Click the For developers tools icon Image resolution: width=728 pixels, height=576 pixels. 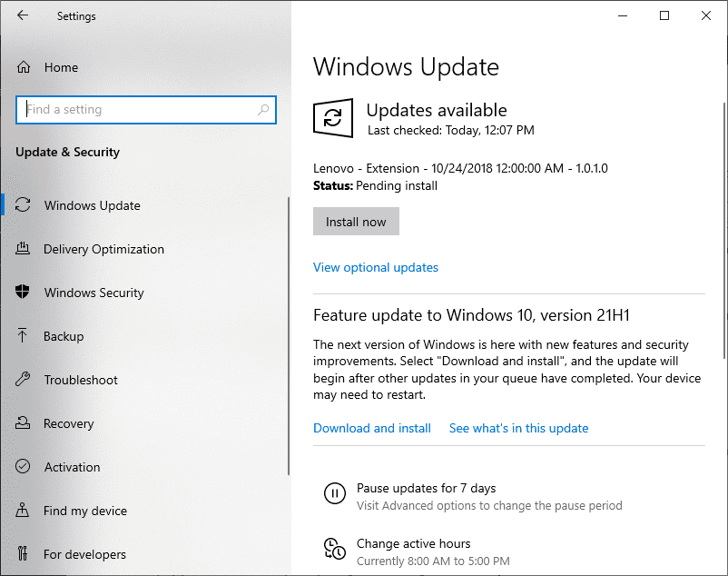click(23, 553)
